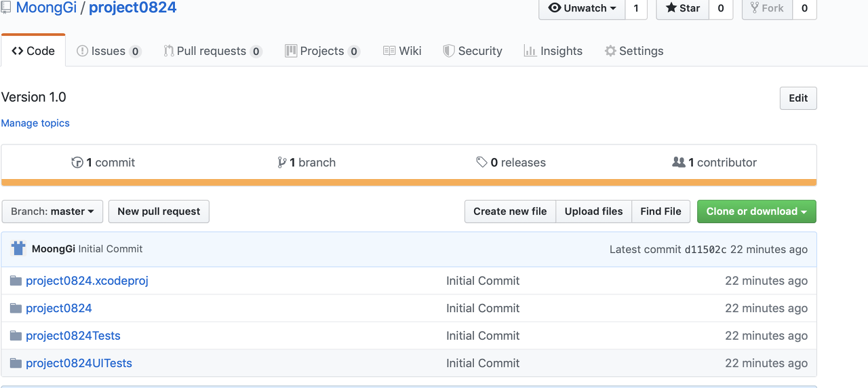Click 22 minutes ago in commit bar
868x388 pixels.
point(769,250)
